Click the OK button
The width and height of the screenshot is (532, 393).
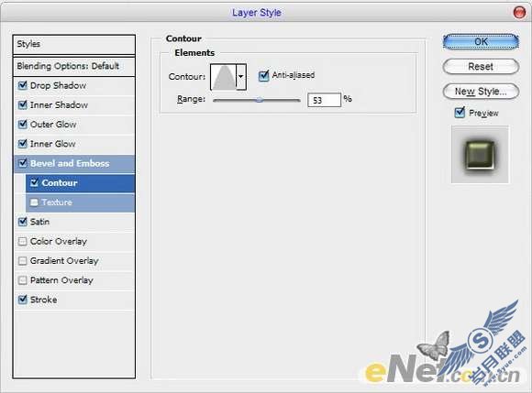click(x=481, y=42)
